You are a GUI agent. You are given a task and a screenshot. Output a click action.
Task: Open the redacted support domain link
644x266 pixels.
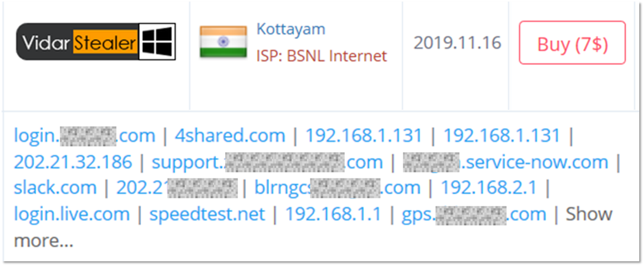click(x=267, y=161)
